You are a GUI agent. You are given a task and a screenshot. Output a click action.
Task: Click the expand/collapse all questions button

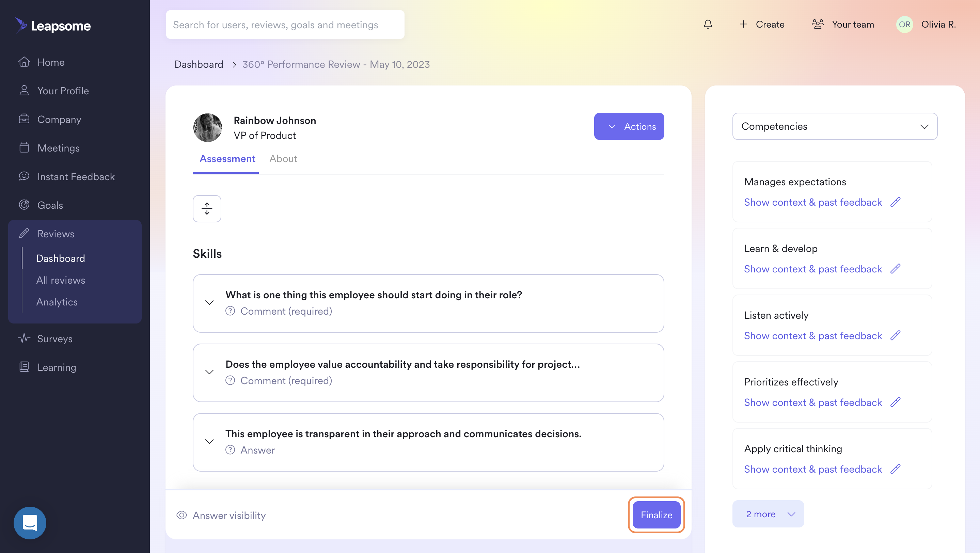[x=207, y=208]
